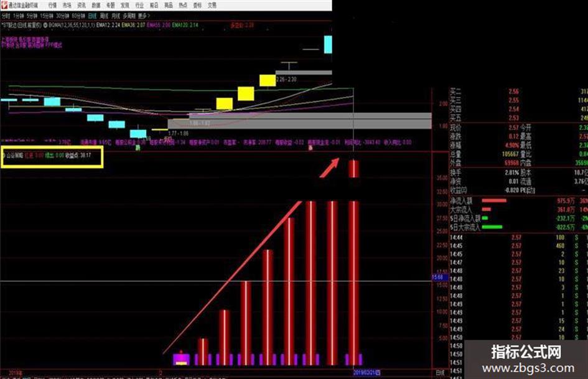The height and width of the screenshot is (379, 588).
Task: Open the 委托 menu
Action: 198,5
